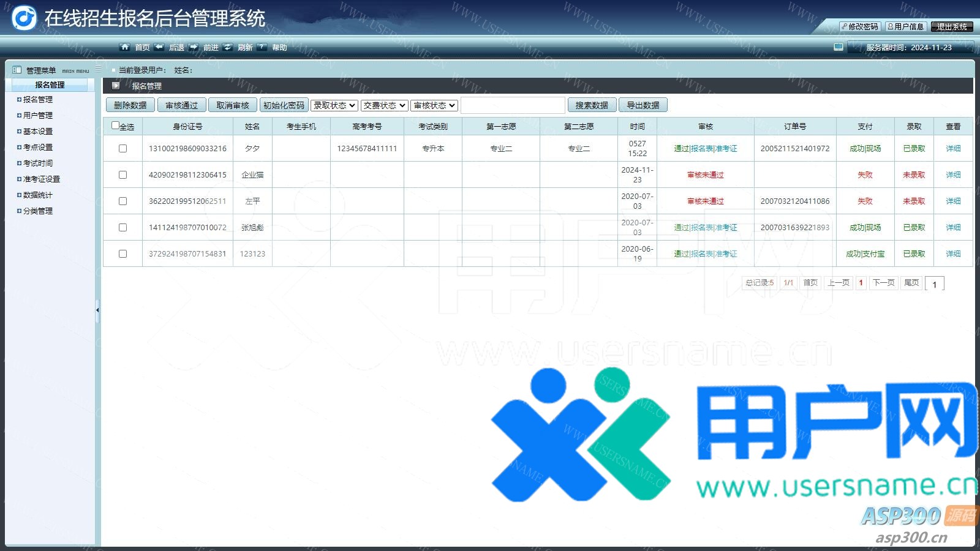Click the menu list icon beside MAIN MENU
The width and height of the screenshot is (980, 551).
[98, 70]
